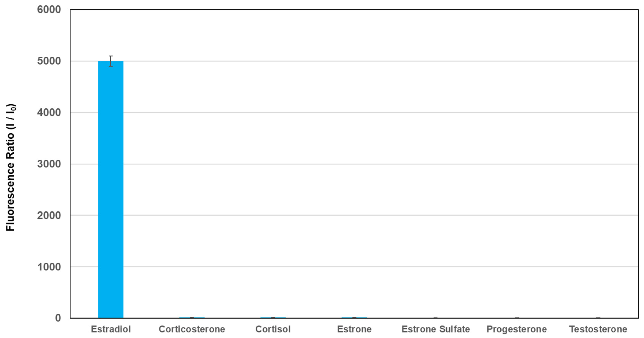Image resolution: width=644 pixels, height=338 pixels.
Task: Click the 2000 y-axis tick label
Action: pyautogui.click(x=49, y=215)
